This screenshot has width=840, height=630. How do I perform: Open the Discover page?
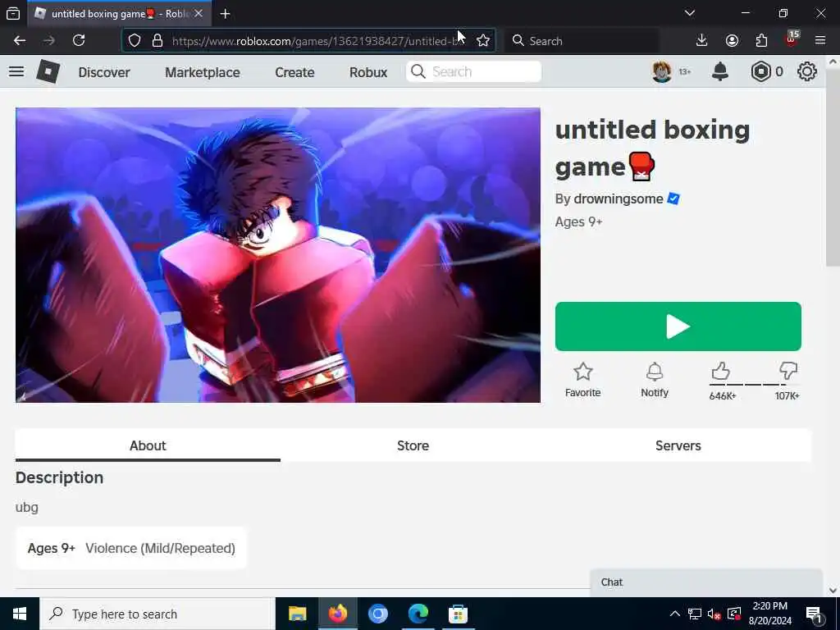pyautogui.click(x=104, y=72)
